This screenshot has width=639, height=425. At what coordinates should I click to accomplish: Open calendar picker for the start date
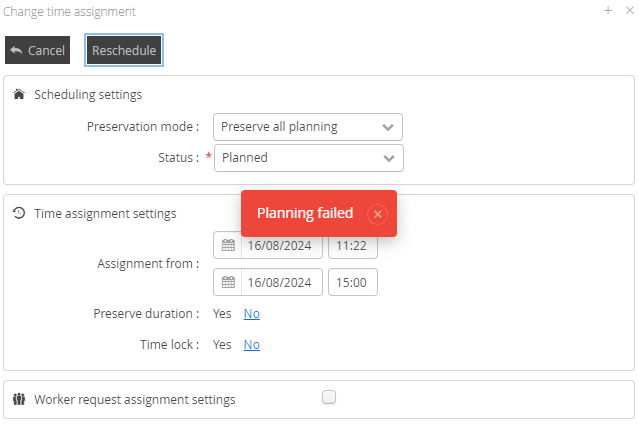click(228, 245)
